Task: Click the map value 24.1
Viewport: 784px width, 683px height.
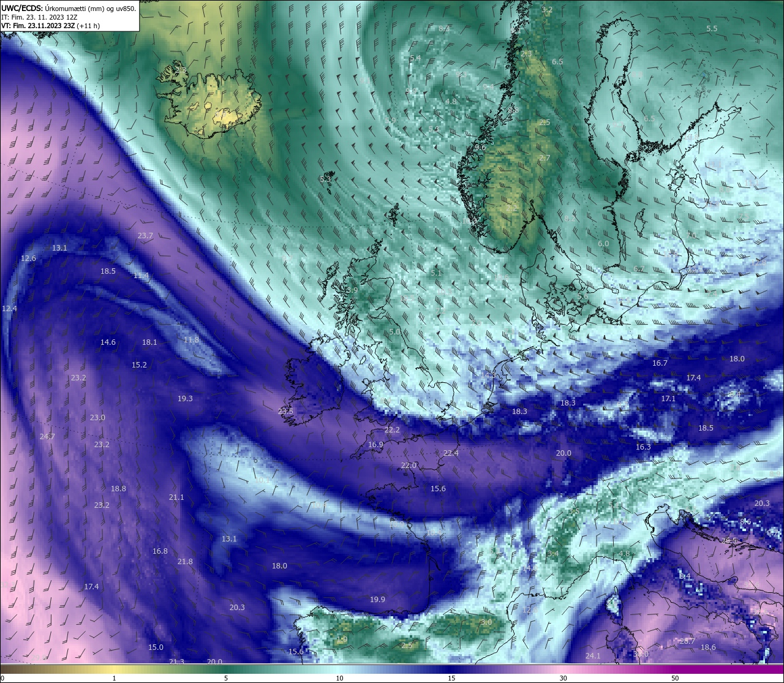Action: (x=593, y=656)
